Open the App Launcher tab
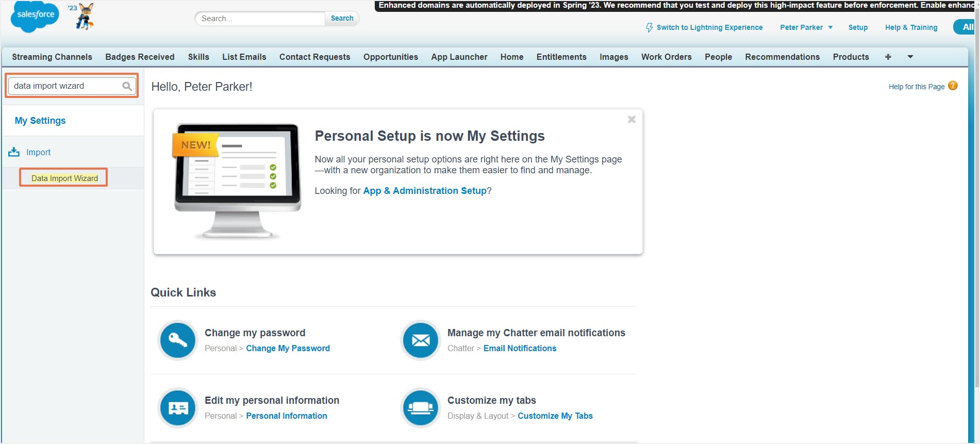This screenshot has height=444, width=980. tap(459, 57)
